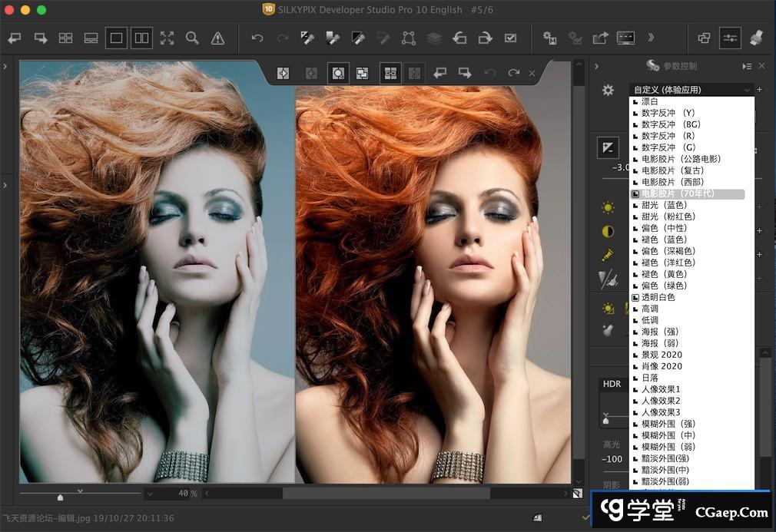Expand more toolbar items with double chevron
This screenshot has width=776, height=532.
[652, 38]
